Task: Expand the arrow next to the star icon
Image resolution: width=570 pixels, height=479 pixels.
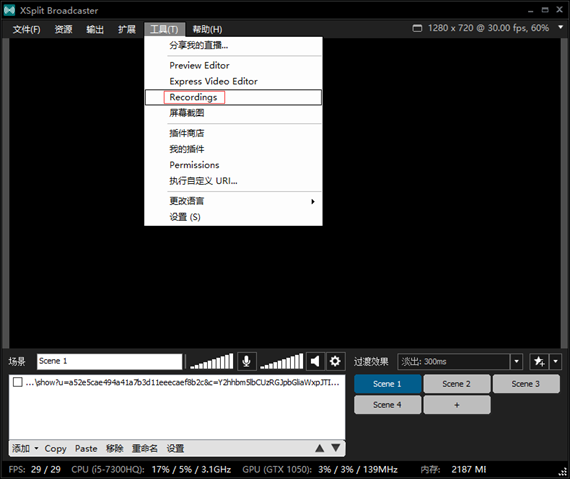Action: pyautogui.click(x=555, y=362)
